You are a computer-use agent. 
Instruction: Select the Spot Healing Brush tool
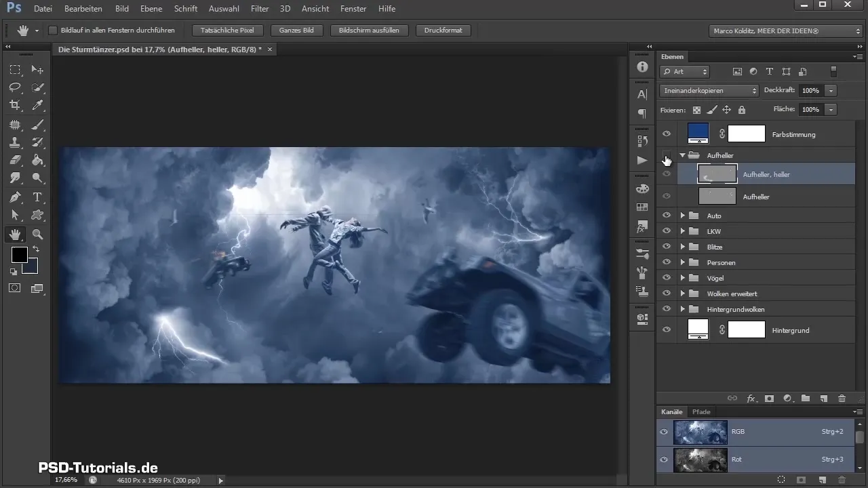click(15, 125)
